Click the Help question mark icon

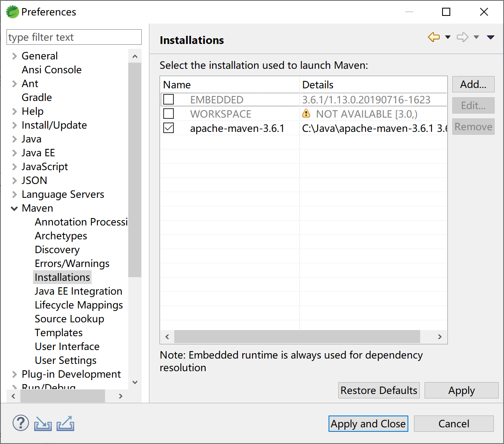(20, 423)
